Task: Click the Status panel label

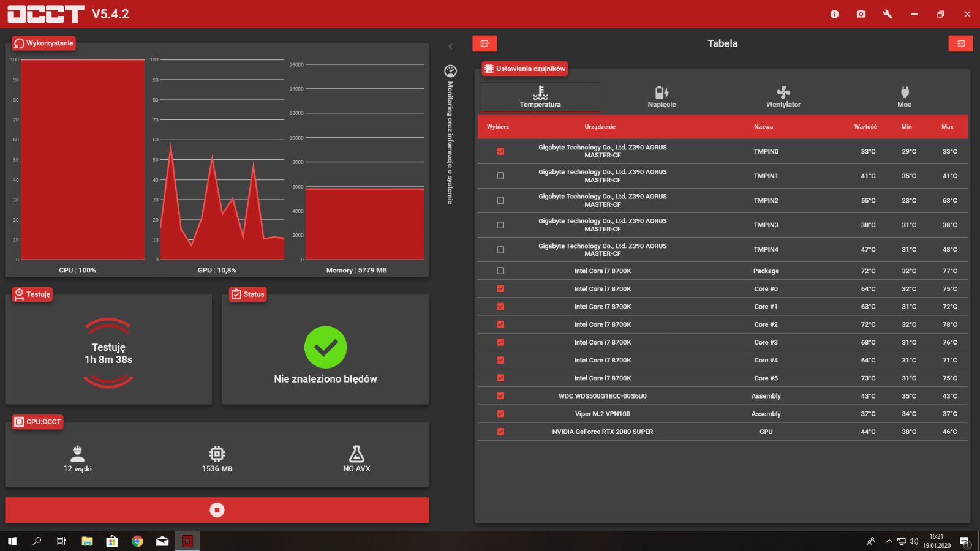Action: [247, 294]
